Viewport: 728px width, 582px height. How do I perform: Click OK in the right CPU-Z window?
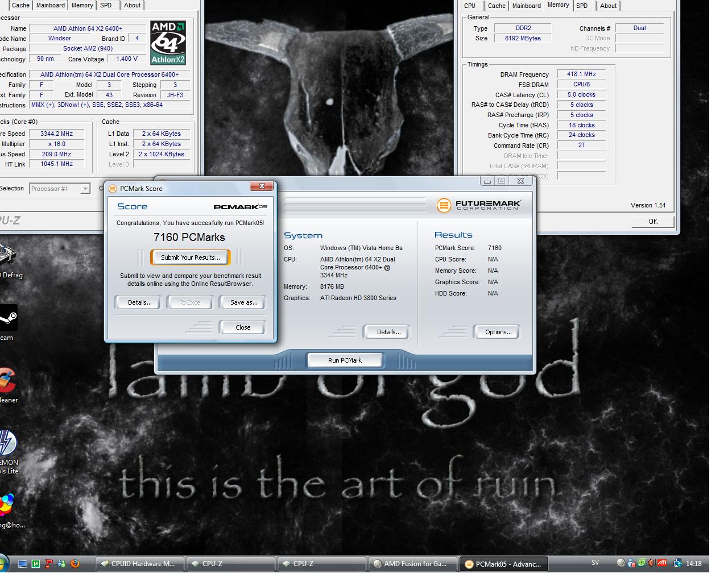point(653,222)
